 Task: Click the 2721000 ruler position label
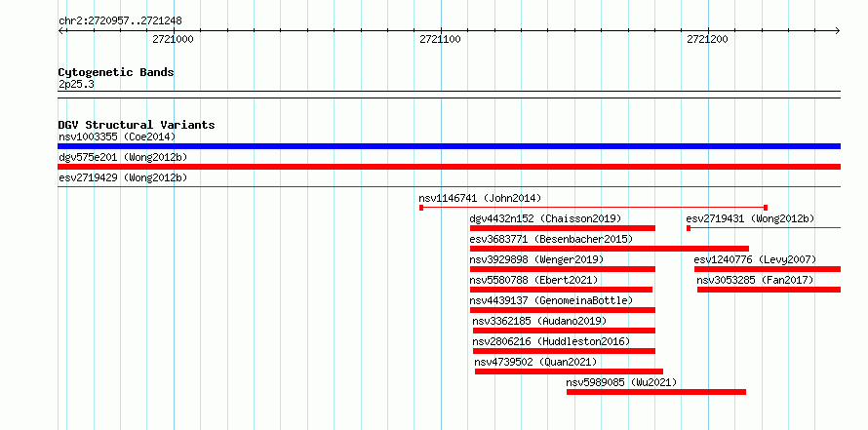click(x=174, y=39)
